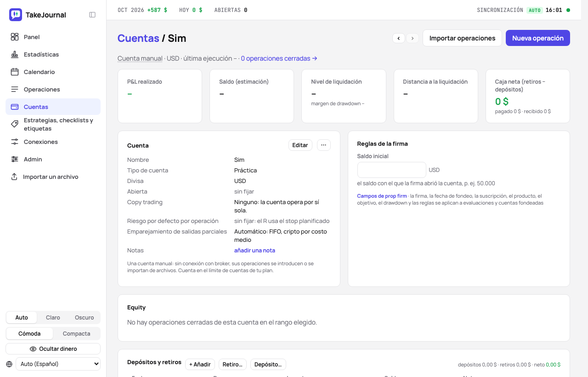Open the Conexiones sliders icon
Image resolution: width=588 pixels, height=377 pixels.
pyautogui.click(x=15, y=142)
